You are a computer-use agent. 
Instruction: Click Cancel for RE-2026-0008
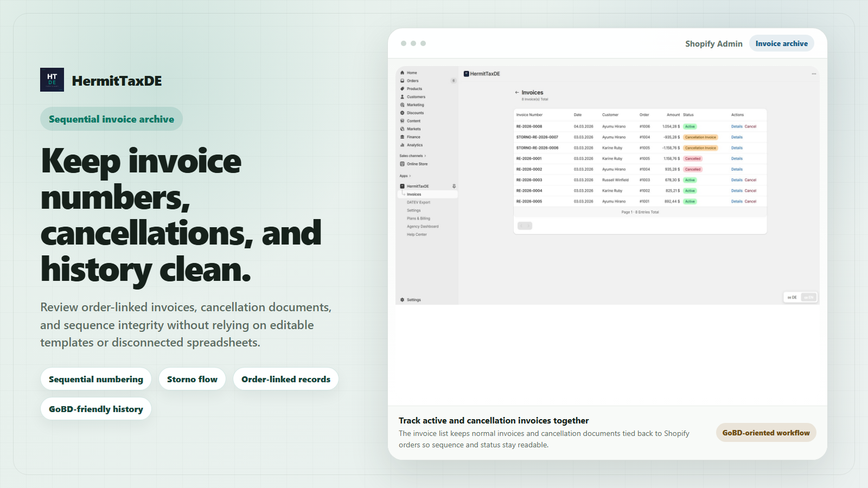(x=750, y=126)
